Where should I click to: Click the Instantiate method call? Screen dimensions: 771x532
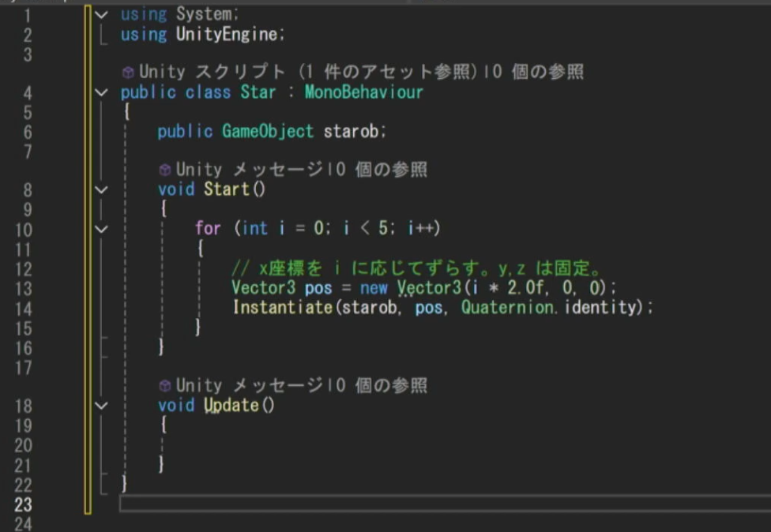[x=282, y=307]
